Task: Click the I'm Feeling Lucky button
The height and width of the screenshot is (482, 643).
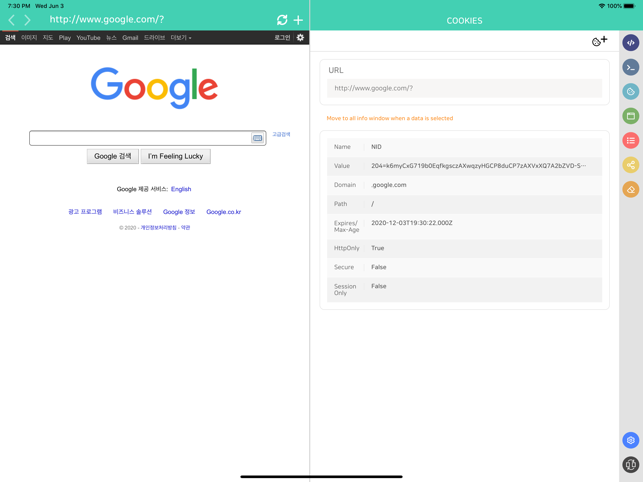Action: [x=176, y=156]
